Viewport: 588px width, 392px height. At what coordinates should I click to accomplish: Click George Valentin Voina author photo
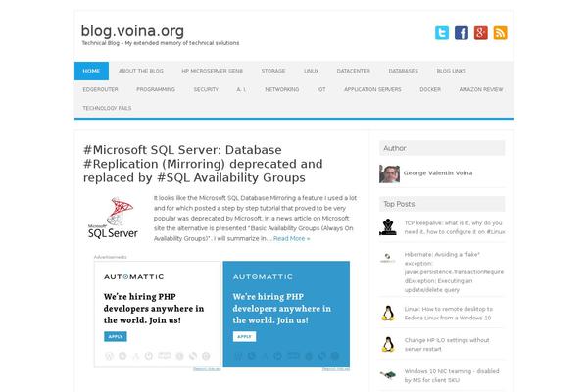pos(389,173)
